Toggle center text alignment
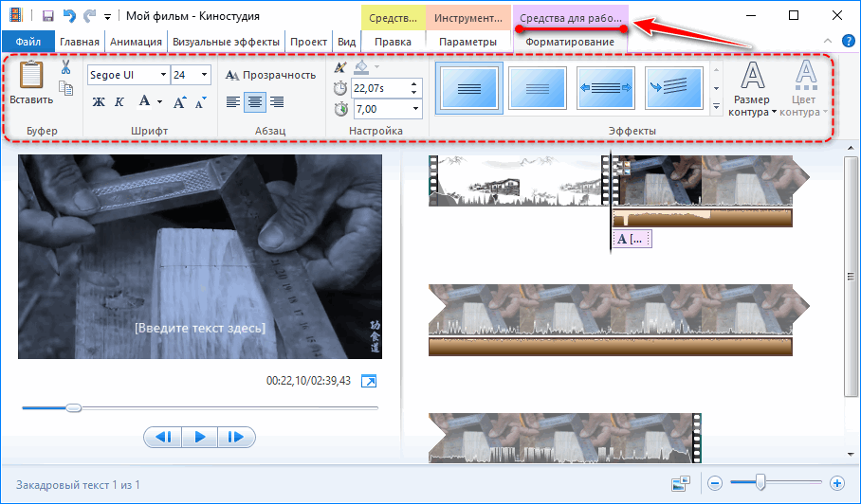 pyautogui.click(x=255, y=102)
